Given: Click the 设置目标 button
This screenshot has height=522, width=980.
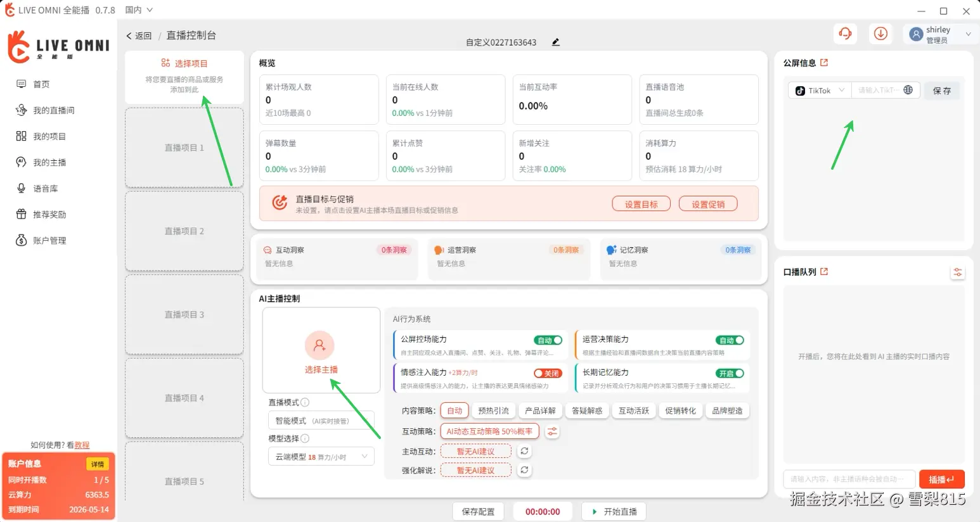Looking at the screenshot, I should 641,204.
